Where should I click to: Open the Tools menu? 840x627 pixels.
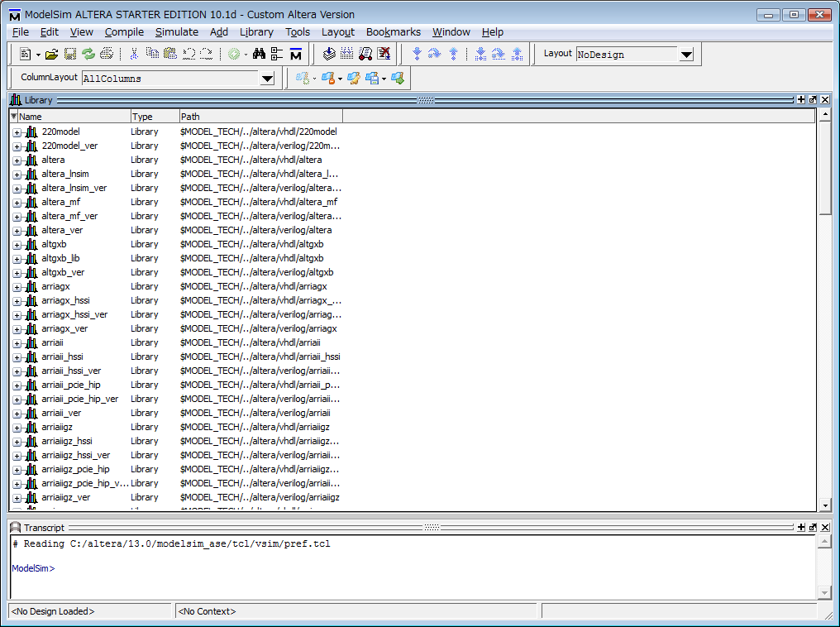click(x=298, y=32)
